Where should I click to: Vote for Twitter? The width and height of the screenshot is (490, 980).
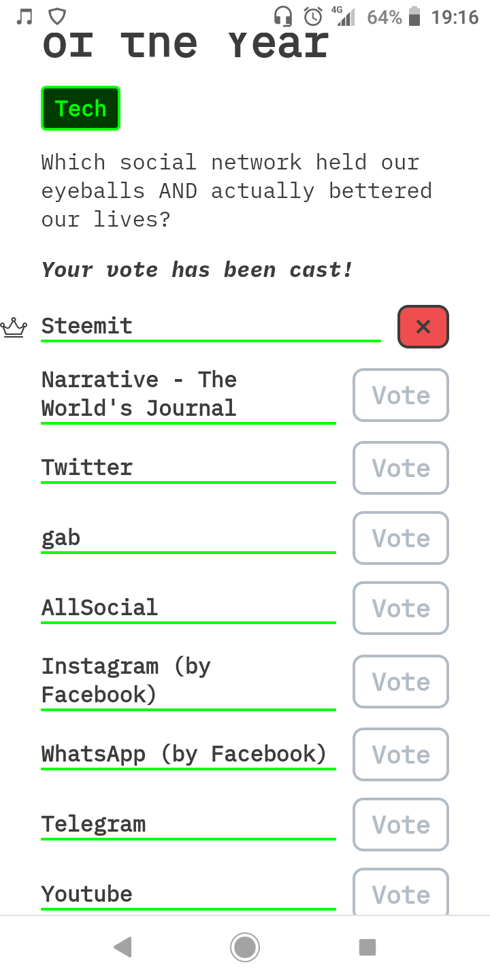click(x=400, y=468)
